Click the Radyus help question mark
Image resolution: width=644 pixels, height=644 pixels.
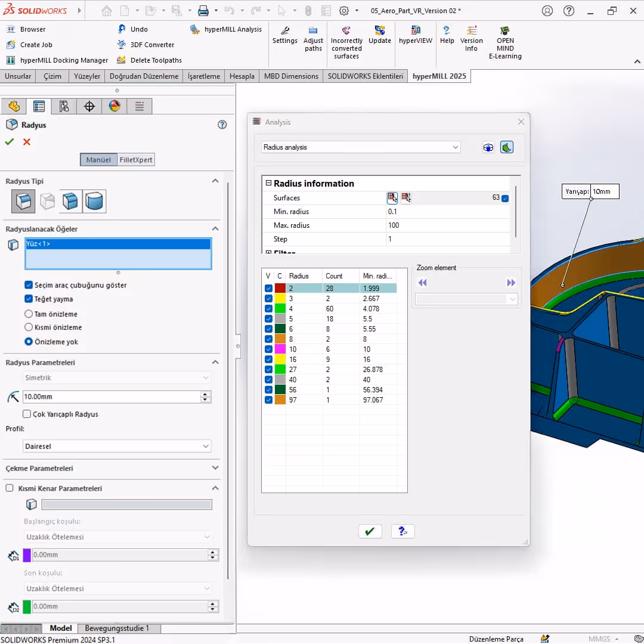point(222,125)
